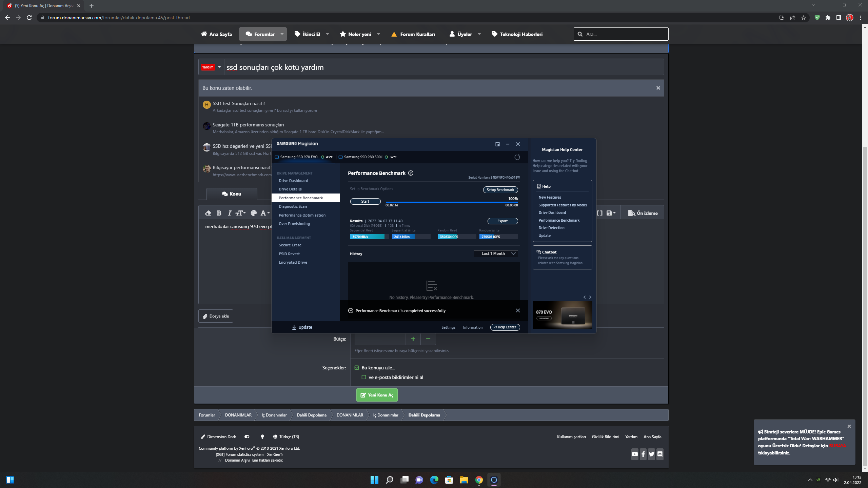Image resolution: width=868 pixels, height=488 pixels.
Task: Toggle BB code brackets mode in the editor
Action: 600,213
